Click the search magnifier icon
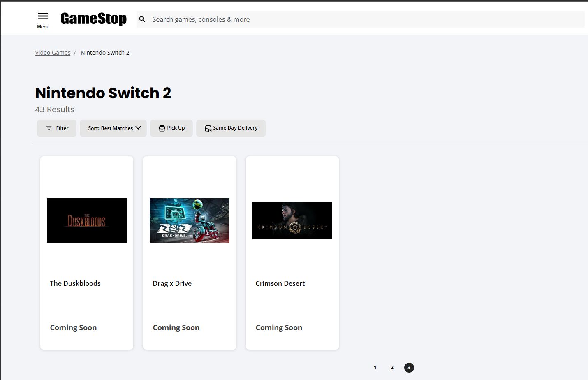The image size is (588, 380). tap(142, 19)
